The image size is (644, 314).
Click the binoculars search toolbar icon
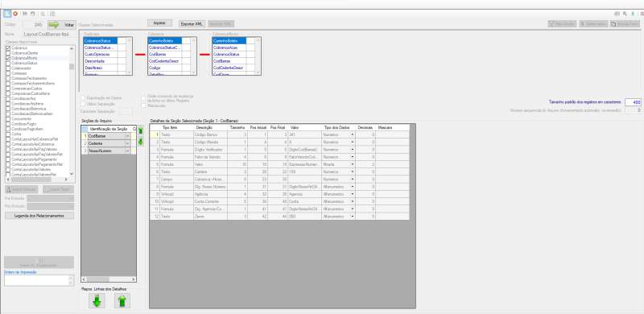(x=25, y=14)
